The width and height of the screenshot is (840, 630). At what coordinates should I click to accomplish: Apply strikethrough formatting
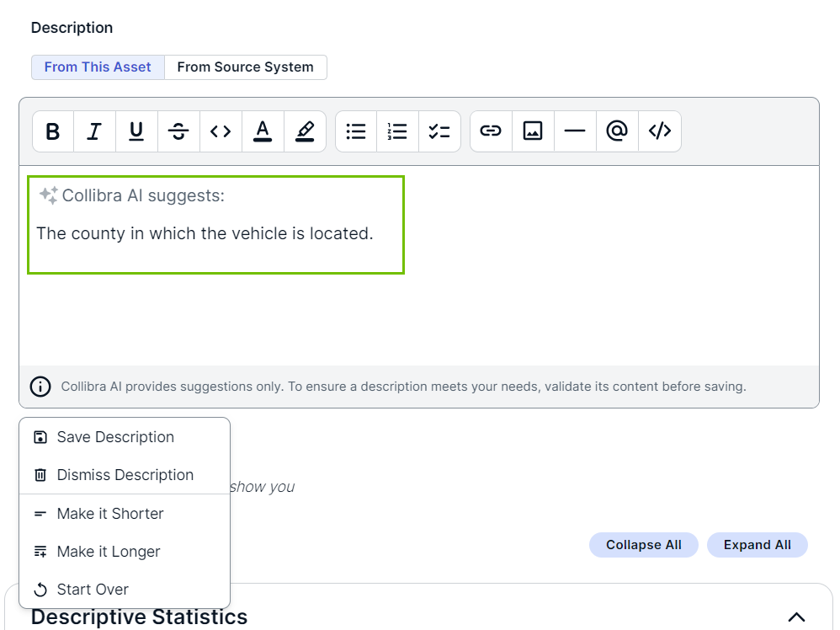(178, 131)
